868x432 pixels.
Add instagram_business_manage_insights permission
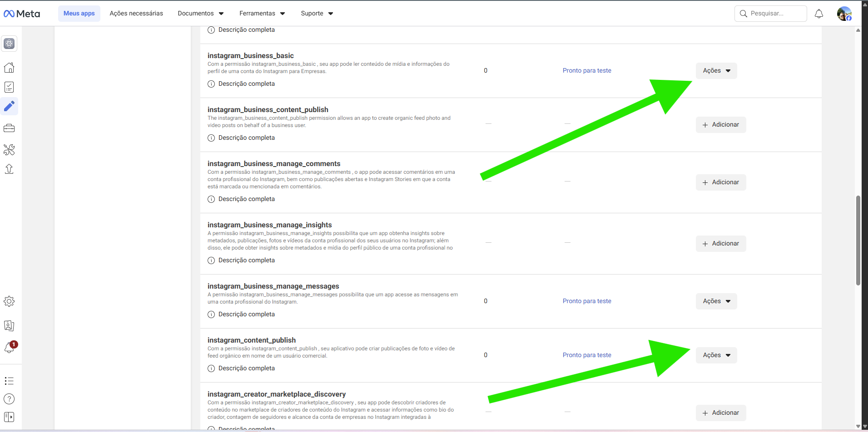[721, 244]
